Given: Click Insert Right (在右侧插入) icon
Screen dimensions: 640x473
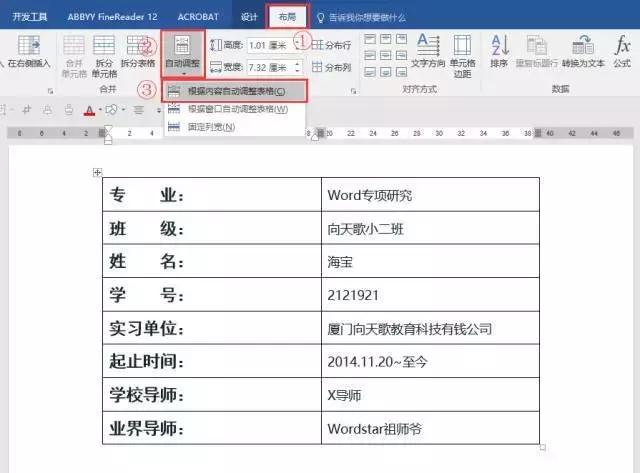Looking at the screenshot, I should click(x=29, y=45).
